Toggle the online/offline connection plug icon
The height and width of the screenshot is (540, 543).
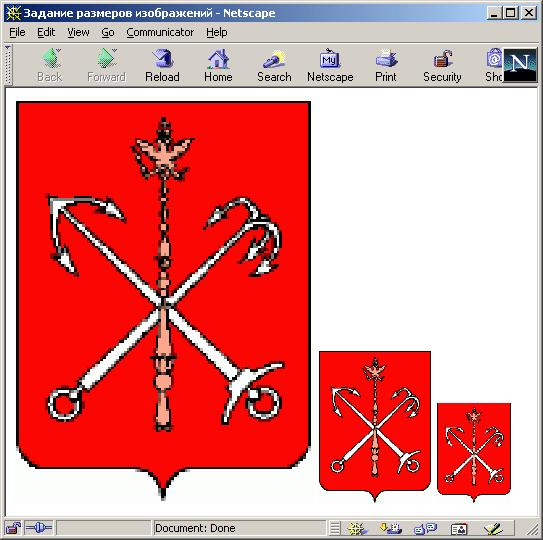38,528
